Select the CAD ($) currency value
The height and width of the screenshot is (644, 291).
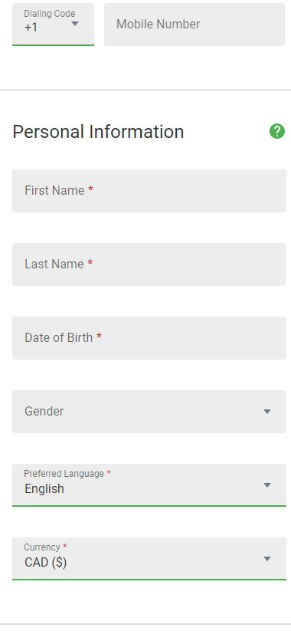click(45, 562)
